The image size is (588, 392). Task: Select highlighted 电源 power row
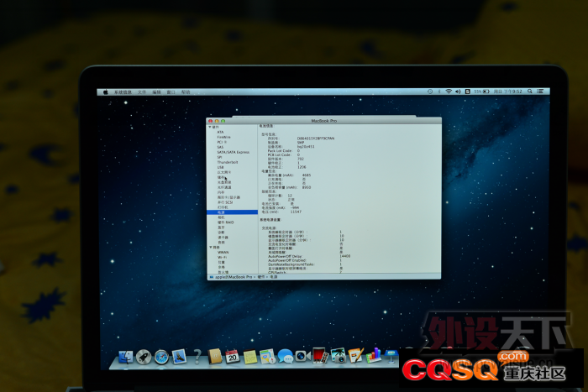coord(232,212)
